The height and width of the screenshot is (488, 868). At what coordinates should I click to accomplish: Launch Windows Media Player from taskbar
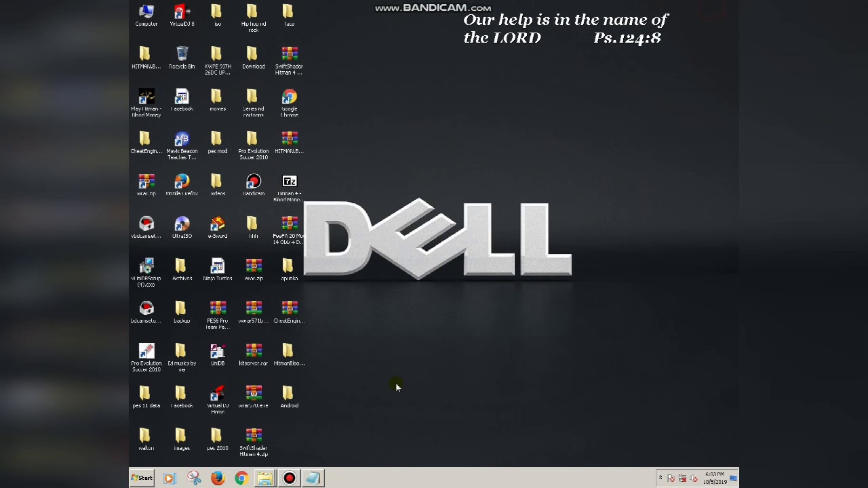click(170, 479)
